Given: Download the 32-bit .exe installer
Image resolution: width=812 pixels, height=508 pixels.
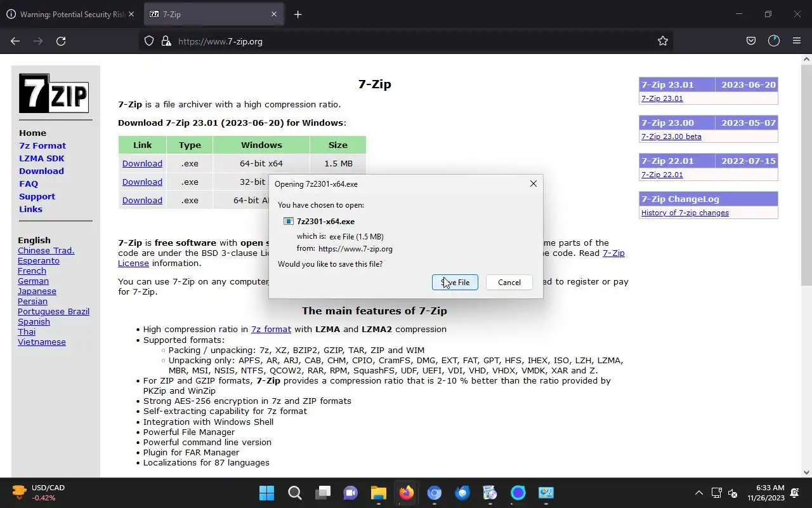Looking at the screenshot, I should tap(142, 182).
